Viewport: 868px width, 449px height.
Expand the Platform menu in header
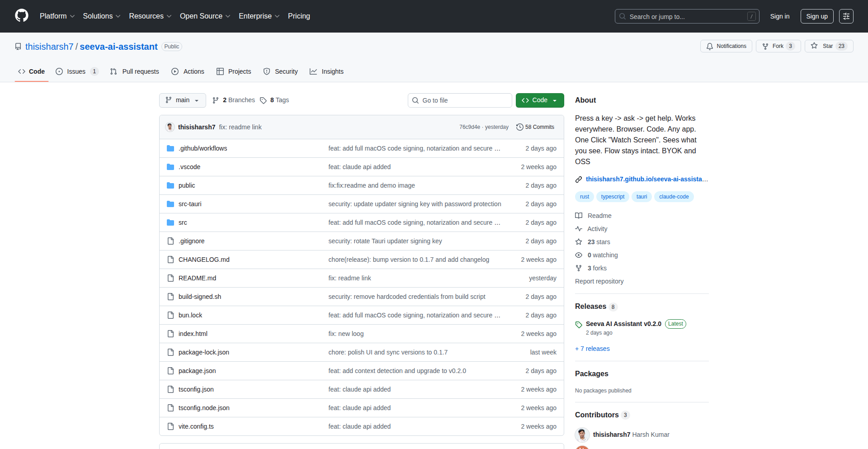coord(57,16)
